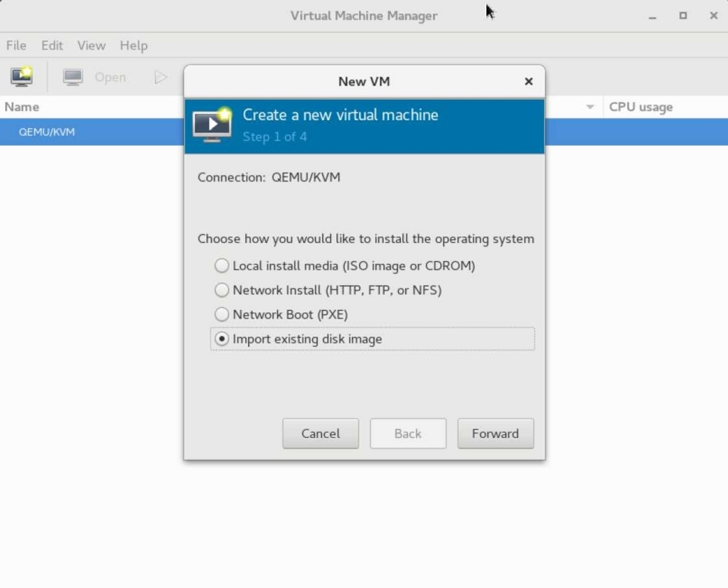728x588 pixels.
Task: Open the View menu
Action: (92, 46)
